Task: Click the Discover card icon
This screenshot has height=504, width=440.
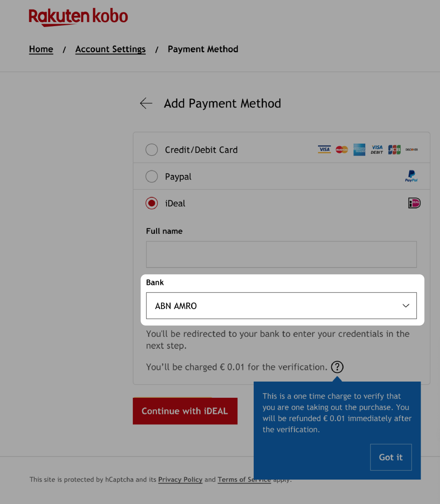Action: coord(411,150)
